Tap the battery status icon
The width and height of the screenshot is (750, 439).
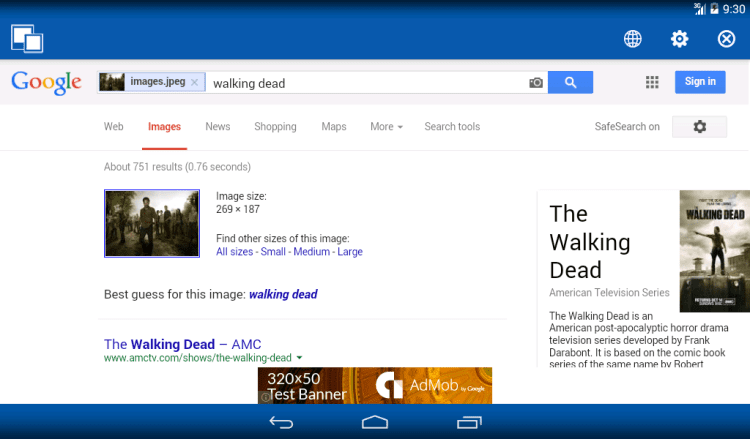coord(714,9)
